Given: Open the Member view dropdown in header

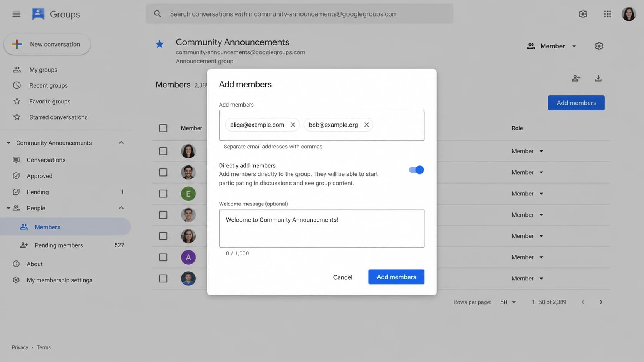Looking at the screenshot, I should [x=552, y=46].
